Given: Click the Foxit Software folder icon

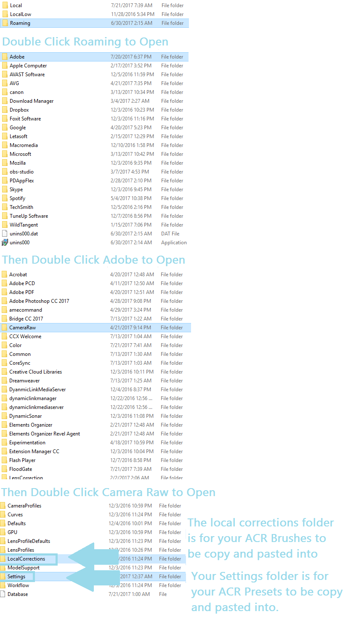Looking at the screenshot, I should point(5,119).
